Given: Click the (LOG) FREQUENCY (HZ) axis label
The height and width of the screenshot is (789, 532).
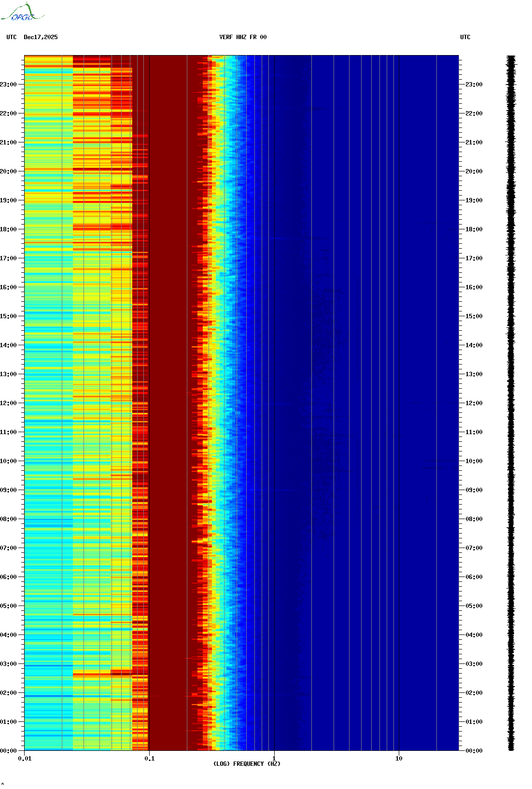Looking at the screenshot, I should pos(247,764).
